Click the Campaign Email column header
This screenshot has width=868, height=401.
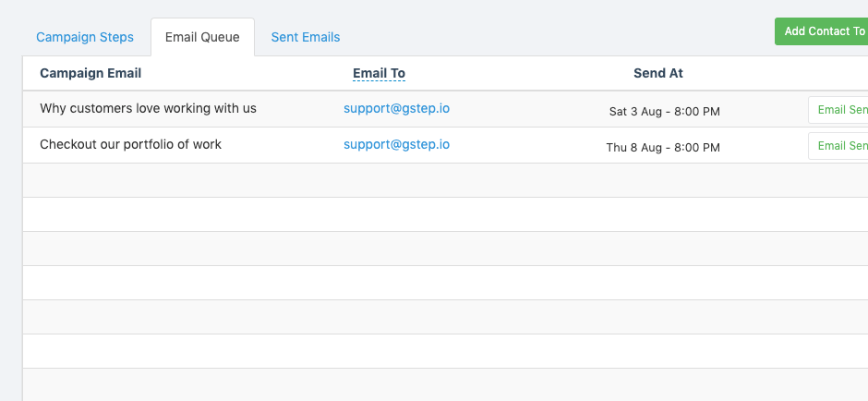[x=90, y=73]
